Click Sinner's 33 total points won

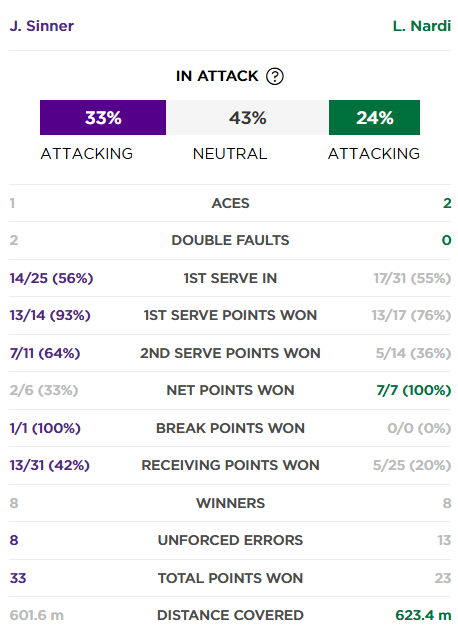[x=18, y=578]
